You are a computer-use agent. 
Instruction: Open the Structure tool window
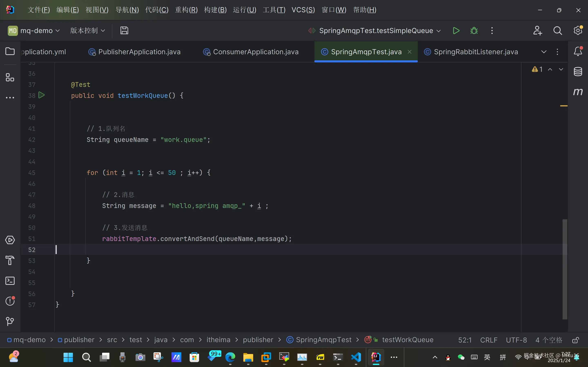click(10, 77)
